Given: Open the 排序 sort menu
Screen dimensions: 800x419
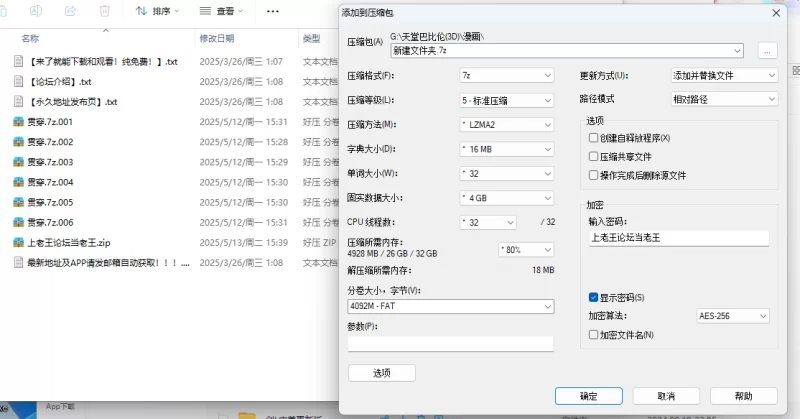Looking at the screenshot, I should [x=157, y=11].
